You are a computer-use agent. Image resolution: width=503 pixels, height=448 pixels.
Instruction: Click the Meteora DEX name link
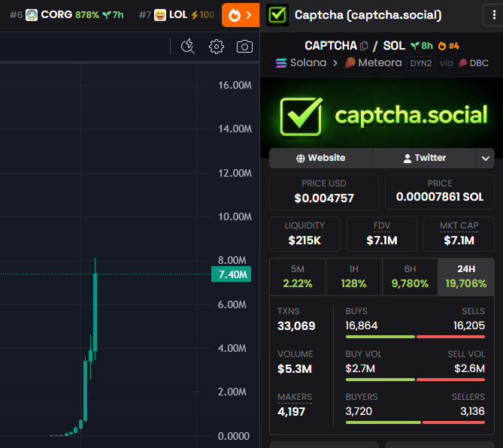tap(380, 62)
